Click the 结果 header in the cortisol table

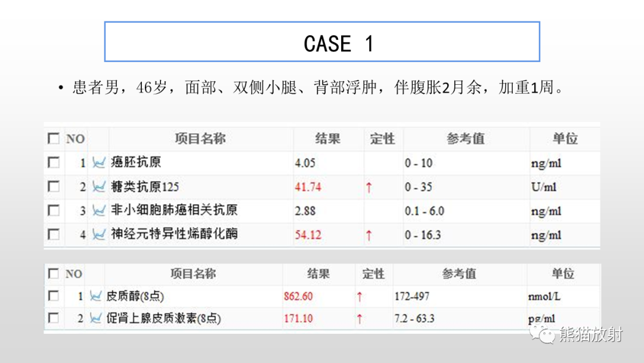[x=318, y=274]
